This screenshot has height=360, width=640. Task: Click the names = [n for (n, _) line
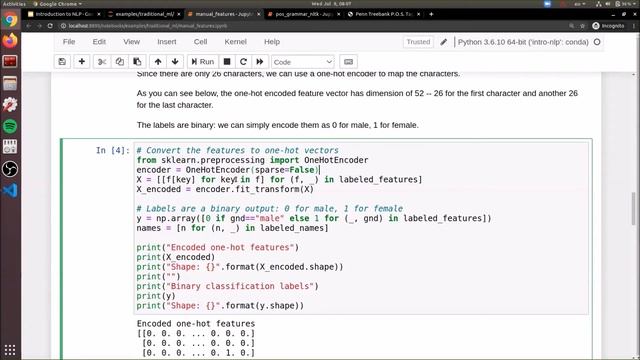tap(232, 228)
